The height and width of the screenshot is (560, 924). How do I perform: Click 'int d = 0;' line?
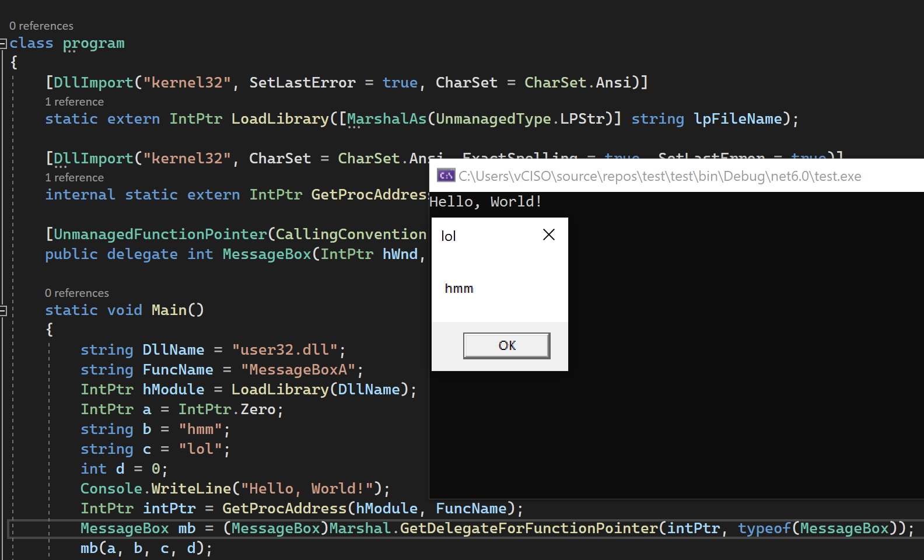point(124,469)
